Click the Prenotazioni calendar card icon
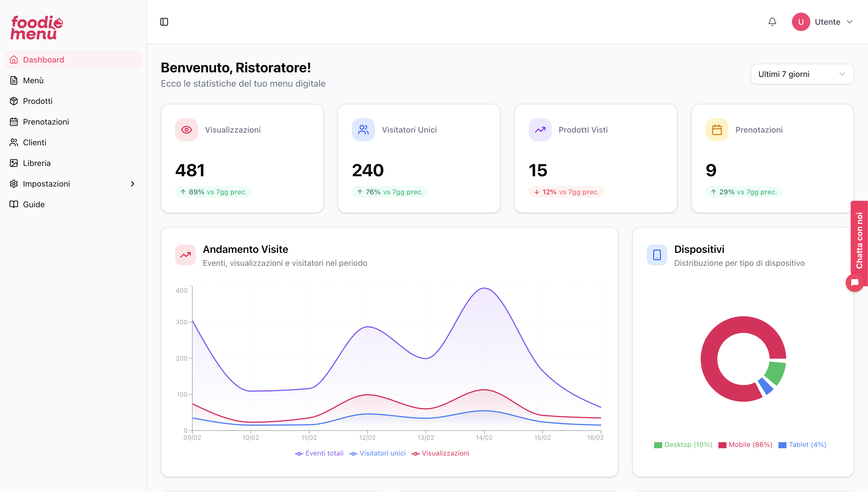Image resolution: width=868 pixels, height=492 pixels. point(717,130)
